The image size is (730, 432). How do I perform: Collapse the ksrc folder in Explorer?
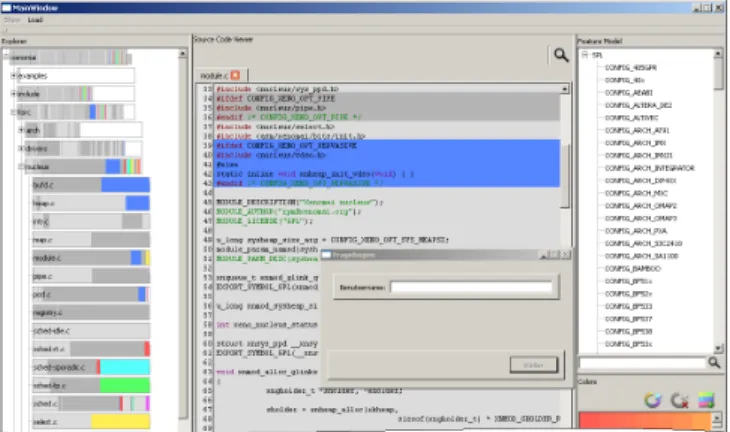pos(14,112)
